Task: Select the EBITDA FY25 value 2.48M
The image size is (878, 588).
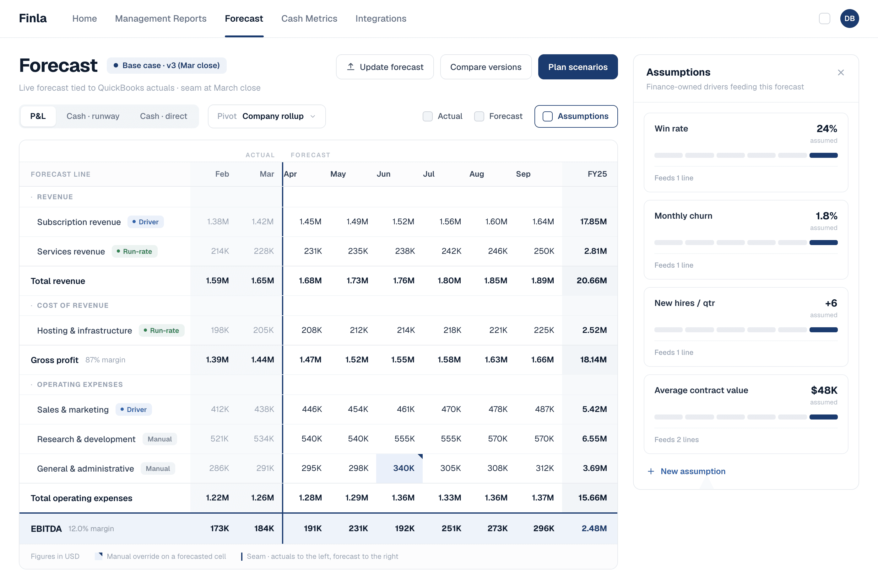Action: pyautogui.click(x=594, y=528)
